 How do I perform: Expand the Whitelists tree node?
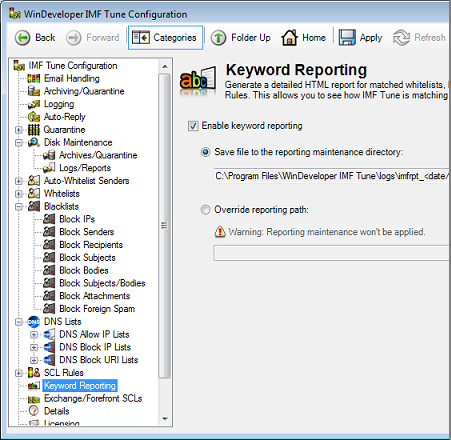[19, 194]
